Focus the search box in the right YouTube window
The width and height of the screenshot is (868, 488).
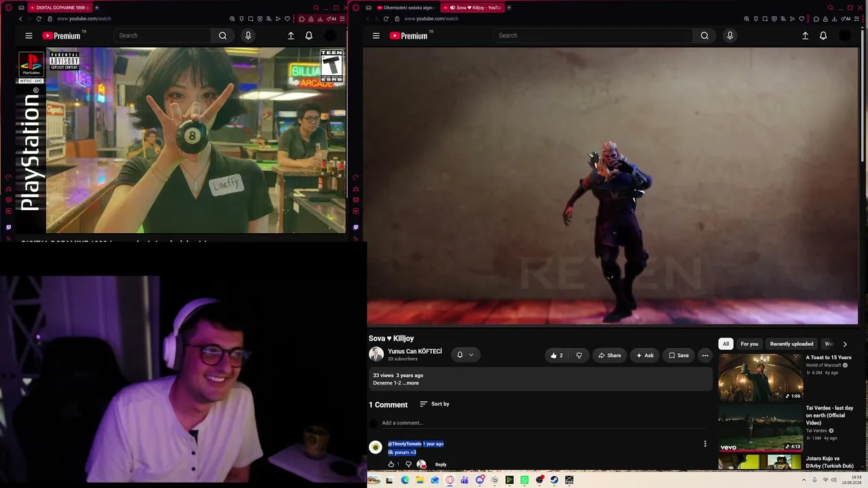(594, 36)
